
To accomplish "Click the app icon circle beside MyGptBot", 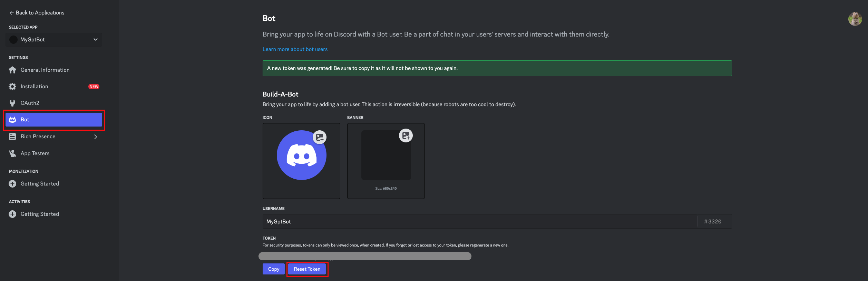I will [x=13, y=40].
